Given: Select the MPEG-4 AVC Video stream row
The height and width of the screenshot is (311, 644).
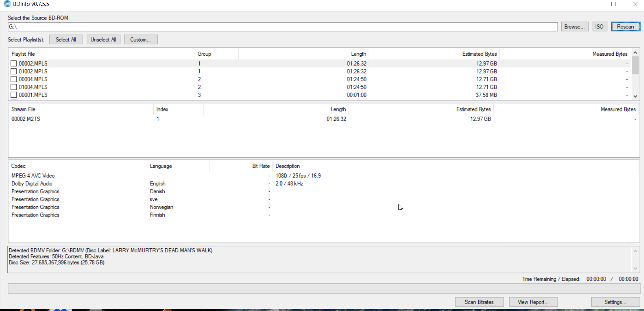Looking at the screenshot, I should pyautogui.click(x=324, y=176).
